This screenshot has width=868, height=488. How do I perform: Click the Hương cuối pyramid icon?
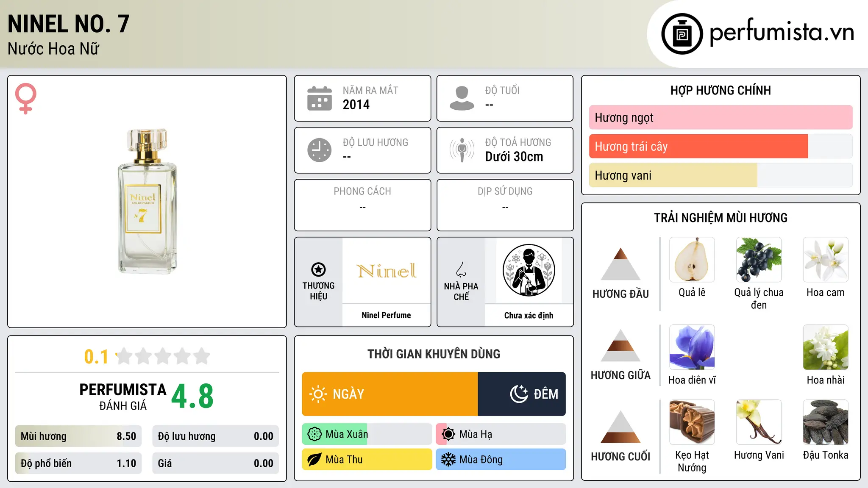pos(620,427)
